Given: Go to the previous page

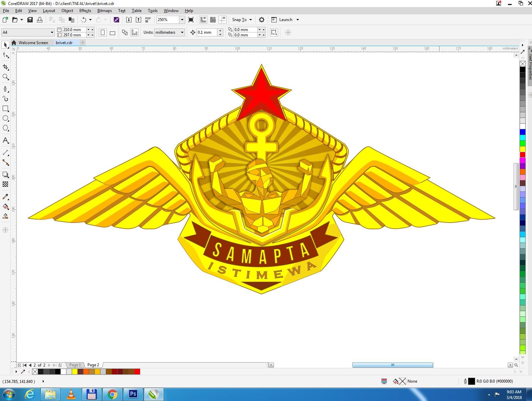Looking at the screenshot, I should pyautogui.click(x=30, y=365).
